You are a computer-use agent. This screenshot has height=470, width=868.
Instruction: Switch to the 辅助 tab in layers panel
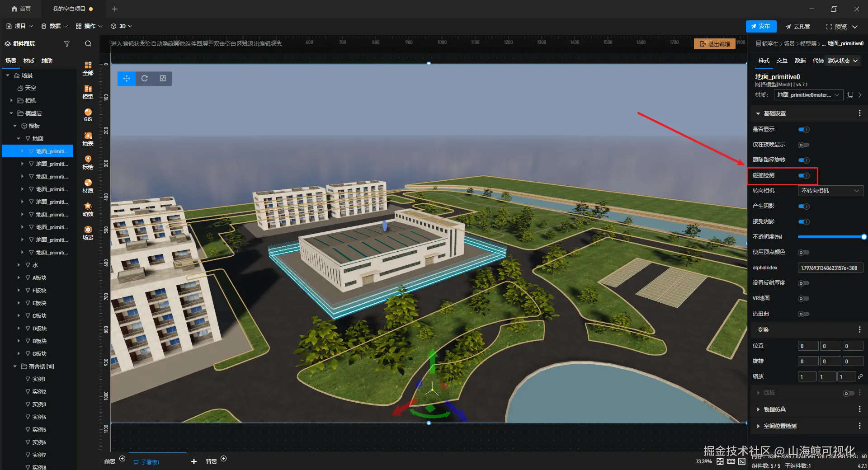(47, 61)
